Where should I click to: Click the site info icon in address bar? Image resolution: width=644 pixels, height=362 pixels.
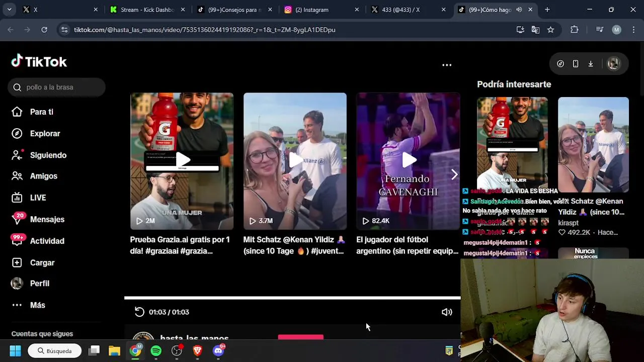coord(64,30)
